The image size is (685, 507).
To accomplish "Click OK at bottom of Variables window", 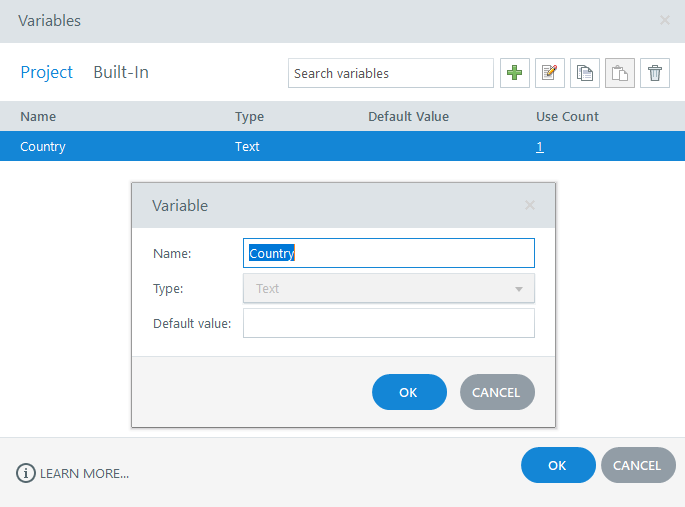I will [557, 465].
